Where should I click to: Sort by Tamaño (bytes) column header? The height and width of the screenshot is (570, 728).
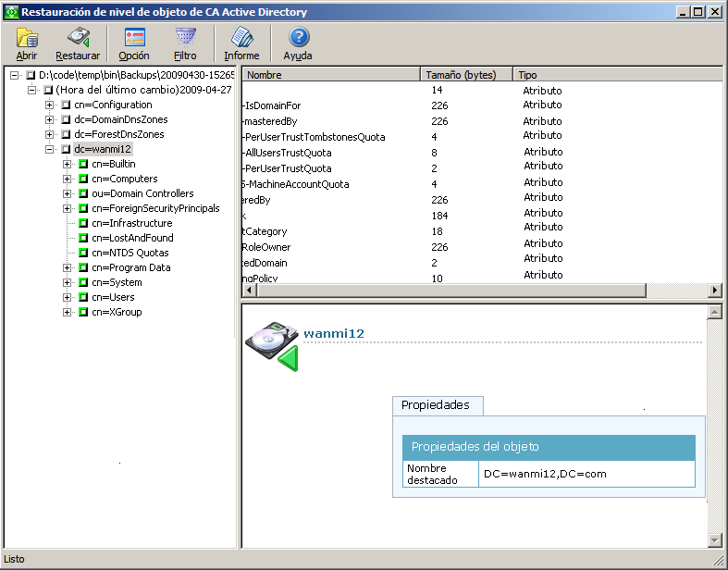[x=465, y=75]
